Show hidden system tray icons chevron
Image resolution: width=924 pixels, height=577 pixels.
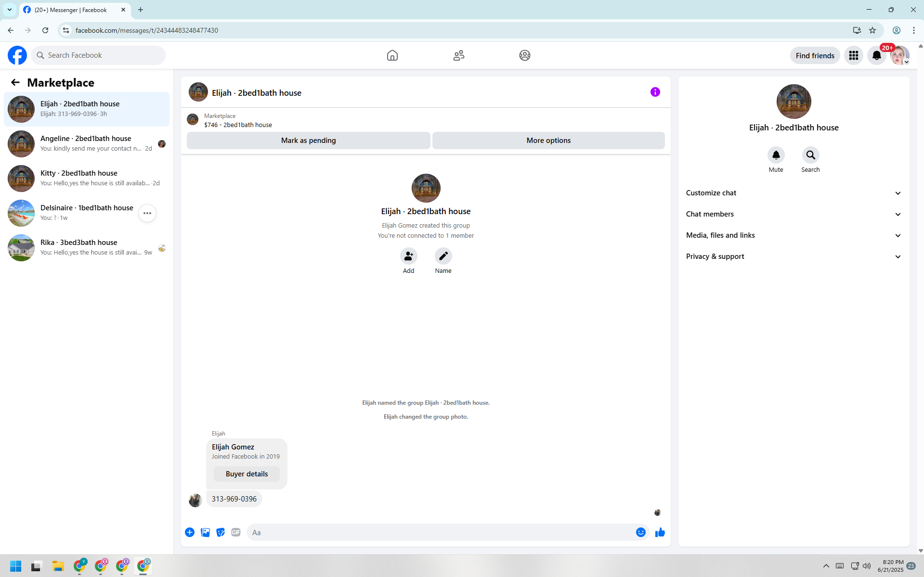(826, 566)
